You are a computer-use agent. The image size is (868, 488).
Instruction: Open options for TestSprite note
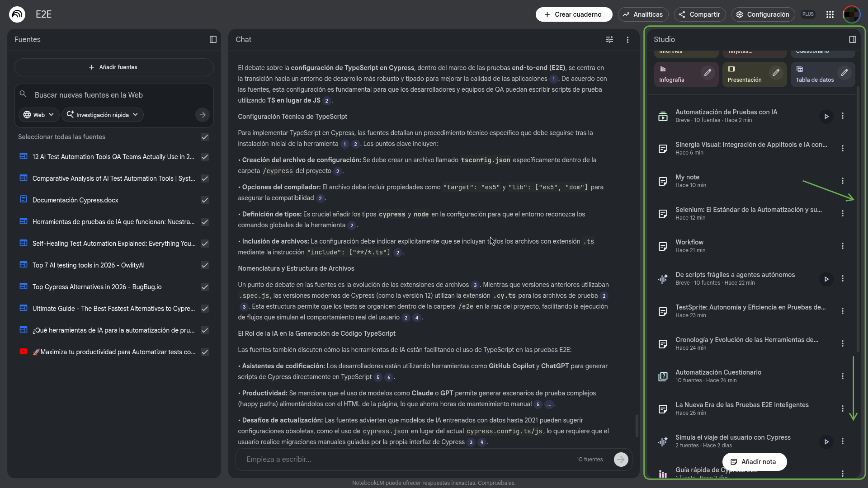tap(842, 311)
